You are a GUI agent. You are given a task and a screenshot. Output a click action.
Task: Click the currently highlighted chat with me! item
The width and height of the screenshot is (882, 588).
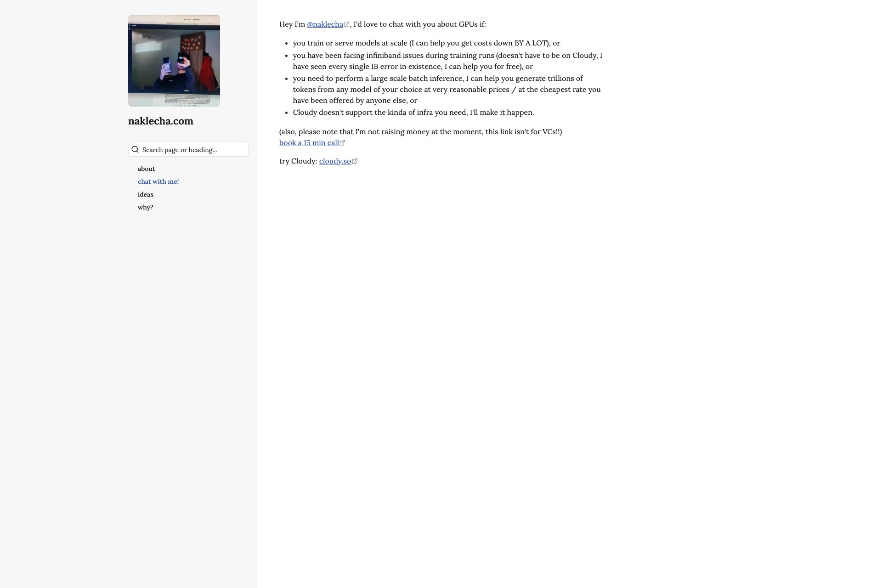click(158, 181)
